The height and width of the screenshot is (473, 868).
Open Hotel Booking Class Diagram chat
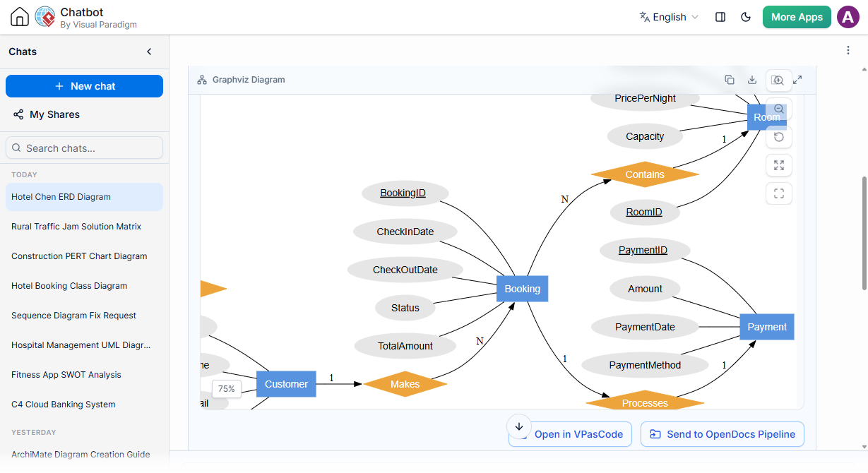(84, 286)
